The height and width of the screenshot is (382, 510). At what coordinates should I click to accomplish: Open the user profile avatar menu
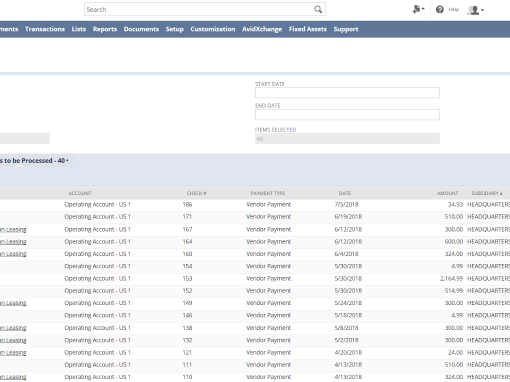tap(475, 10)
